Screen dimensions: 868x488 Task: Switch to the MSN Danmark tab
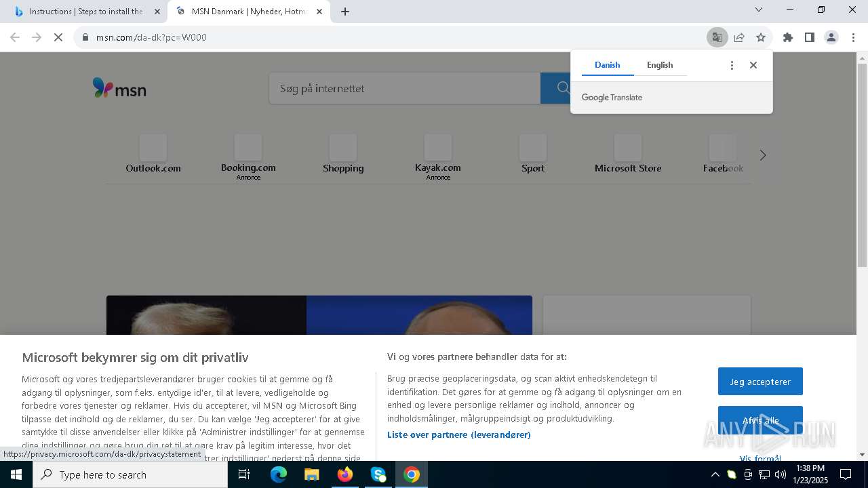(x=249, y=12)
